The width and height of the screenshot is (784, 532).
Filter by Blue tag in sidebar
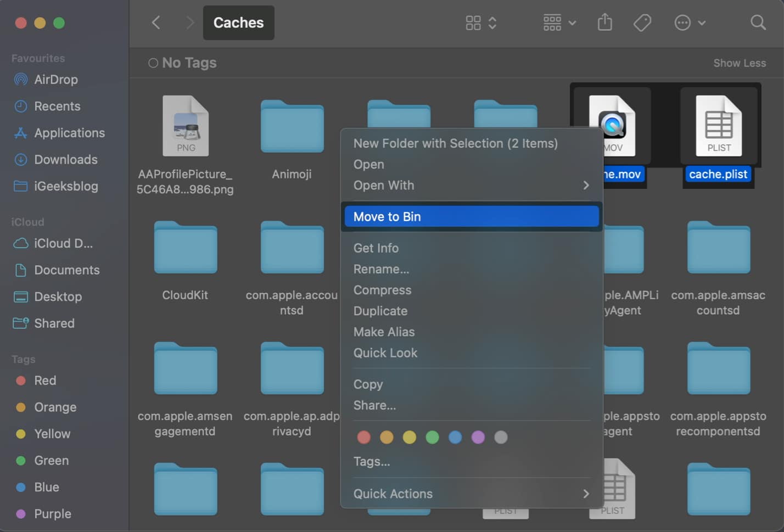pos(37,487)
